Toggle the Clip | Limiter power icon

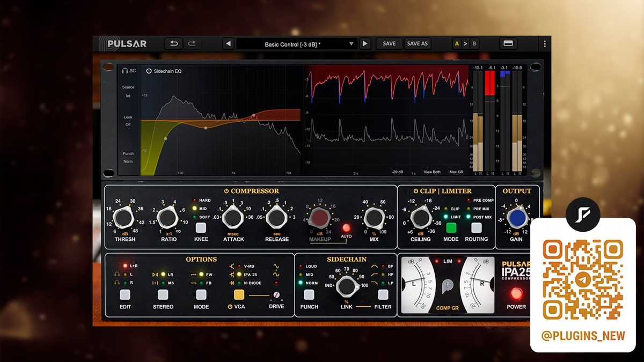[416, 191]
